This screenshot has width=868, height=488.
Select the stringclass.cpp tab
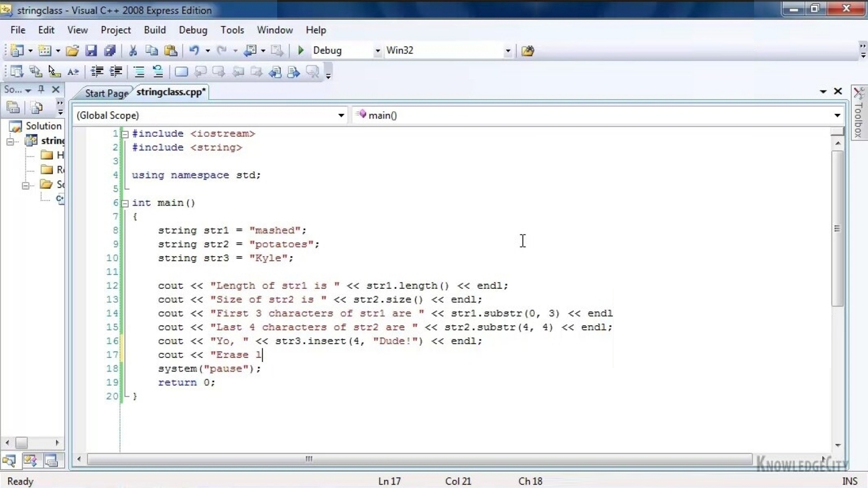tap(171, 92)
